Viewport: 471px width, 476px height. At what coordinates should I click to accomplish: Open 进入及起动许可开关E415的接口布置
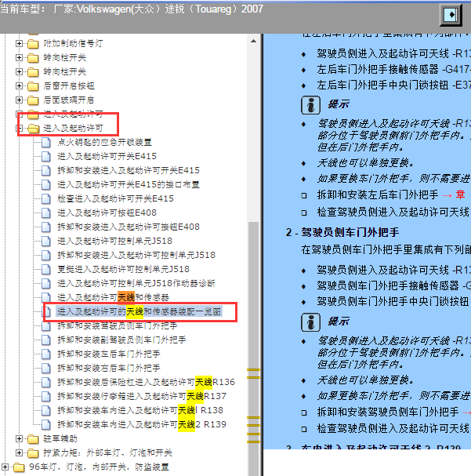pos(129,184)
